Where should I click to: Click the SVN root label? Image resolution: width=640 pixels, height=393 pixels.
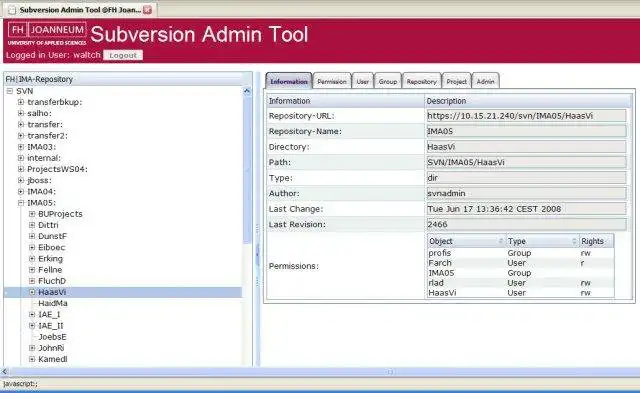[24, 91]
